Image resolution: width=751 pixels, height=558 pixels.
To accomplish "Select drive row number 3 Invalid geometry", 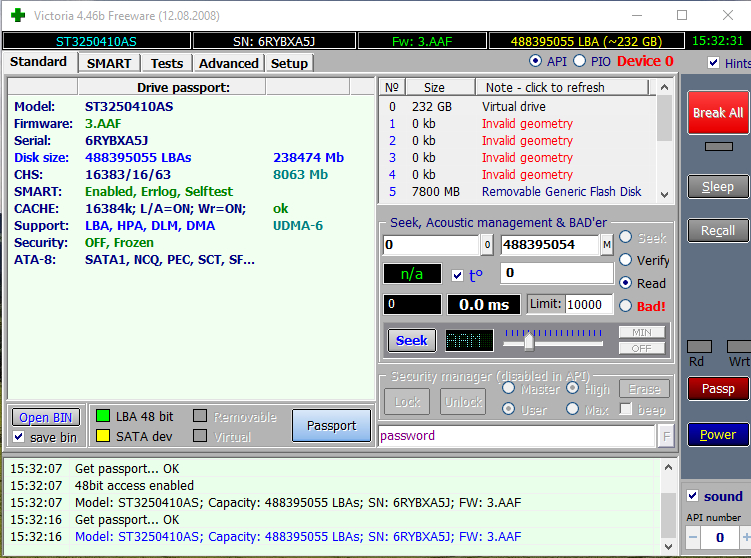I will point(517,158).
